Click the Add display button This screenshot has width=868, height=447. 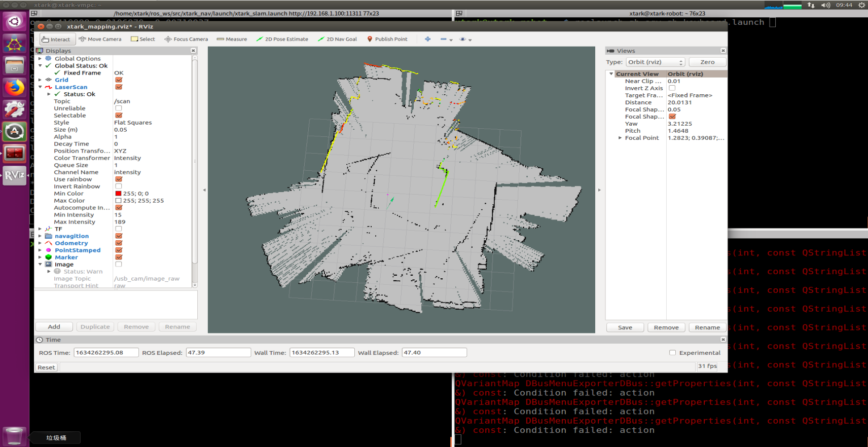click(54, 327)
